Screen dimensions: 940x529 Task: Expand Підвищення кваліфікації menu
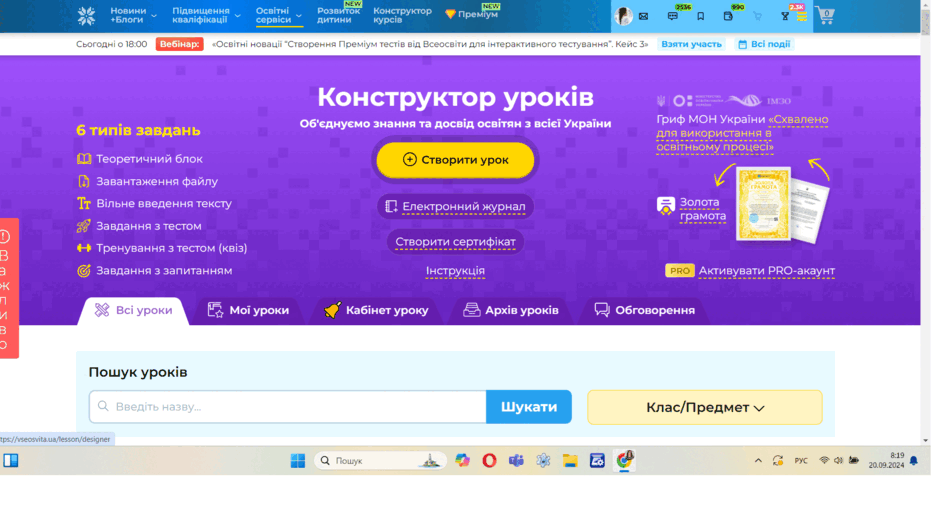tap(206, 16)
